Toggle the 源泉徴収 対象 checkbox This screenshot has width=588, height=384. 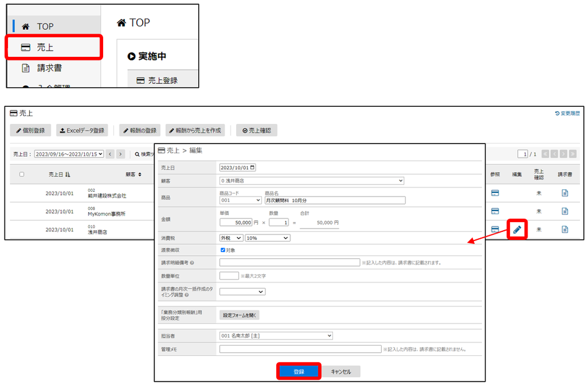click(223, 250)
